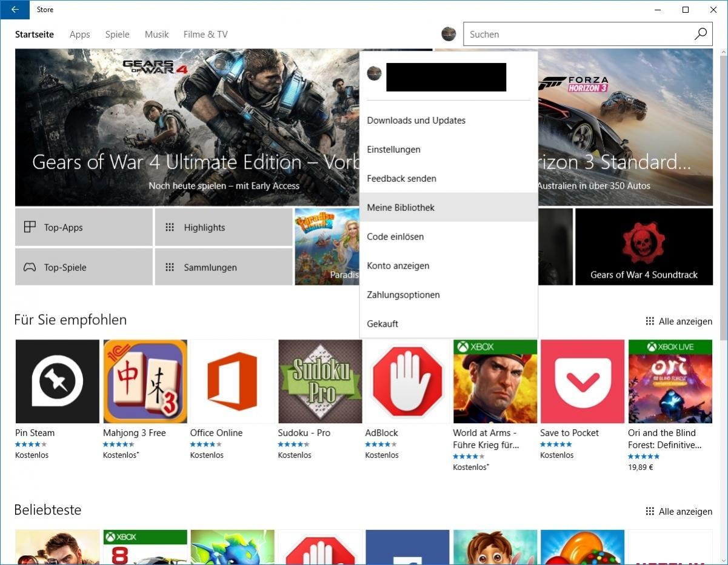Show all Für Sie empfohlen items

[x=678, y=321]
